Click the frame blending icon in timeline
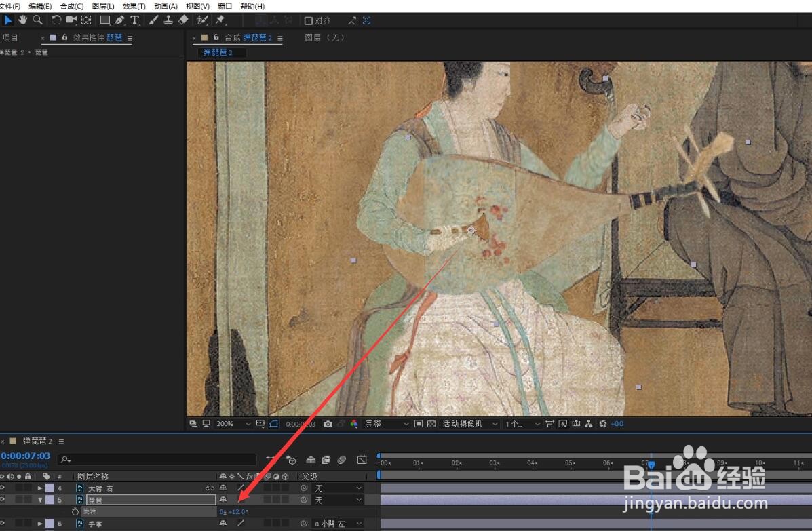 pos(326,460)
